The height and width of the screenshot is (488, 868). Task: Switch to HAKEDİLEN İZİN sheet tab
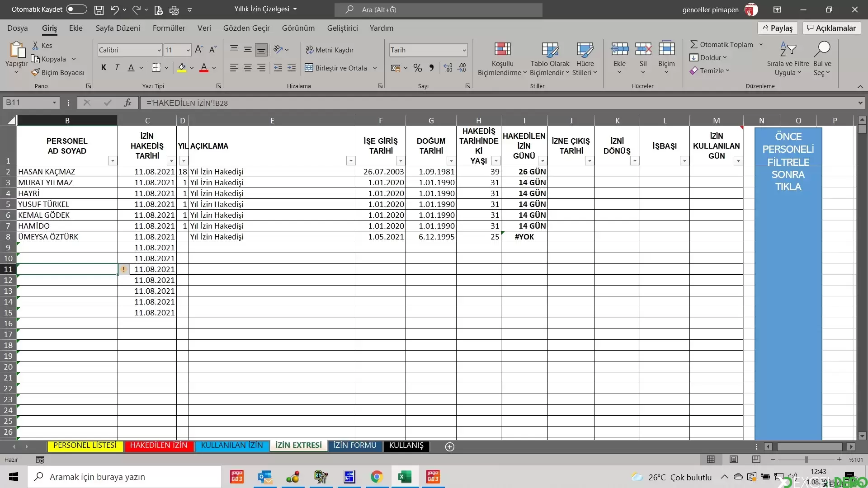[159, 446]
